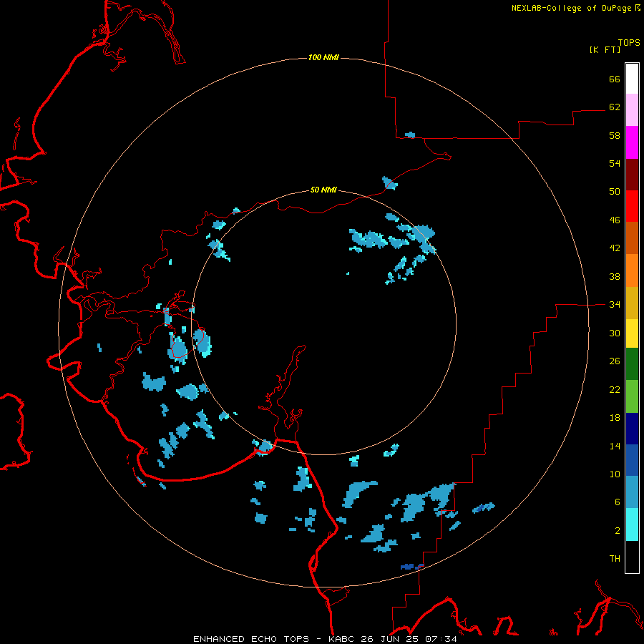Click the legend value 18
644x644 pixels.
(x=615, y=418)
